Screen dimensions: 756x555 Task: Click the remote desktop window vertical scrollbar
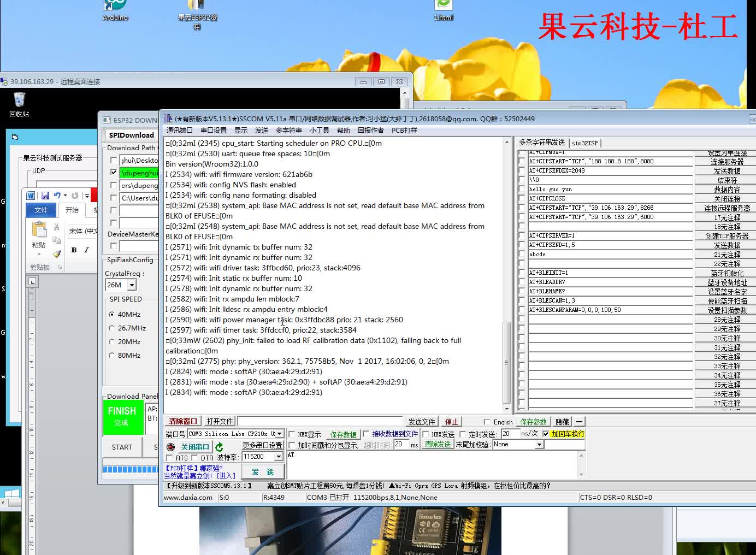tap(405, 98)
